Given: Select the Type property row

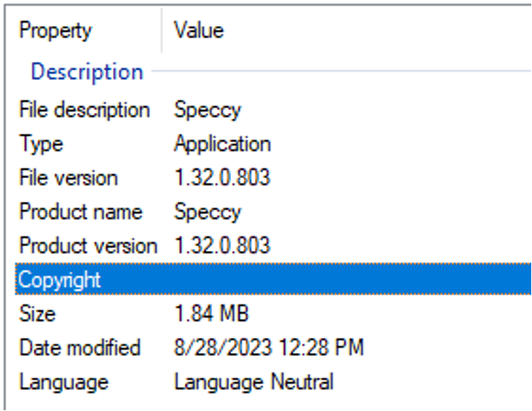Looking at the screenshot, I should [273, 144].
